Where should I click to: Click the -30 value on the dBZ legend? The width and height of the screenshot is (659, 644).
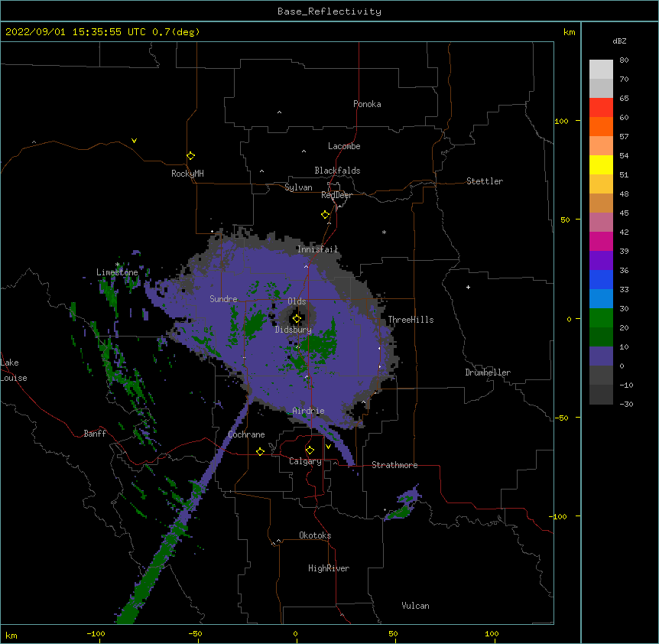[626, 404]
